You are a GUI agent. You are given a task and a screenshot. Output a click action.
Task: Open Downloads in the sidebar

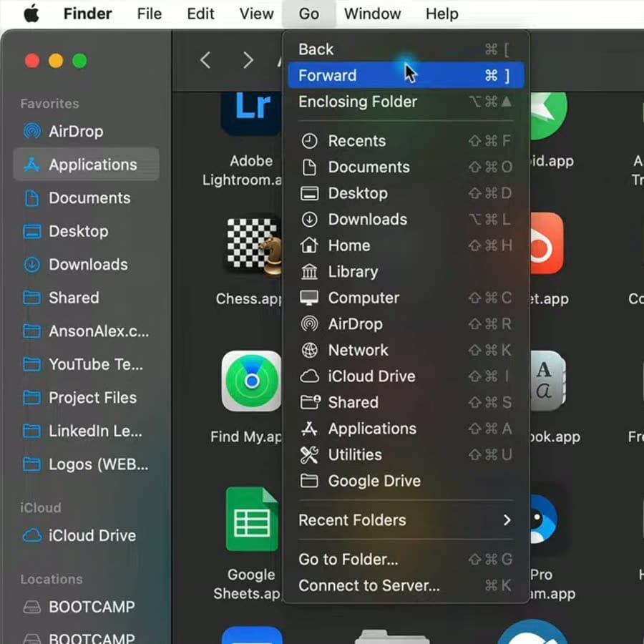[87, 265]
